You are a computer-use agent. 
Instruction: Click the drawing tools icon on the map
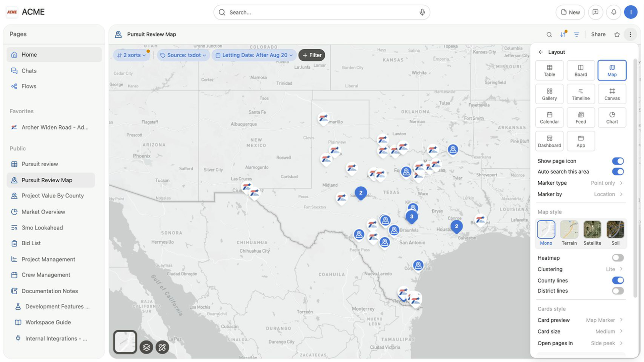tap(162, 347)
